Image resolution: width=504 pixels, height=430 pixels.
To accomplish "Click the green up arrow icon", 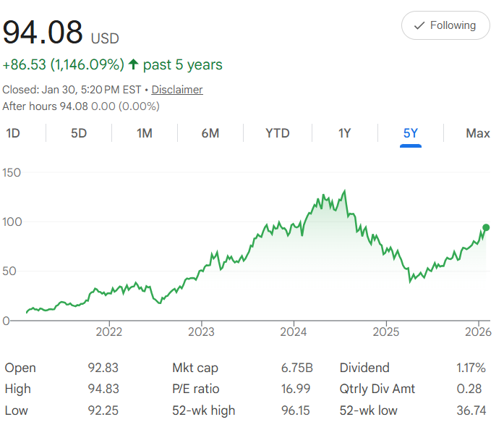I will [133, 64].
